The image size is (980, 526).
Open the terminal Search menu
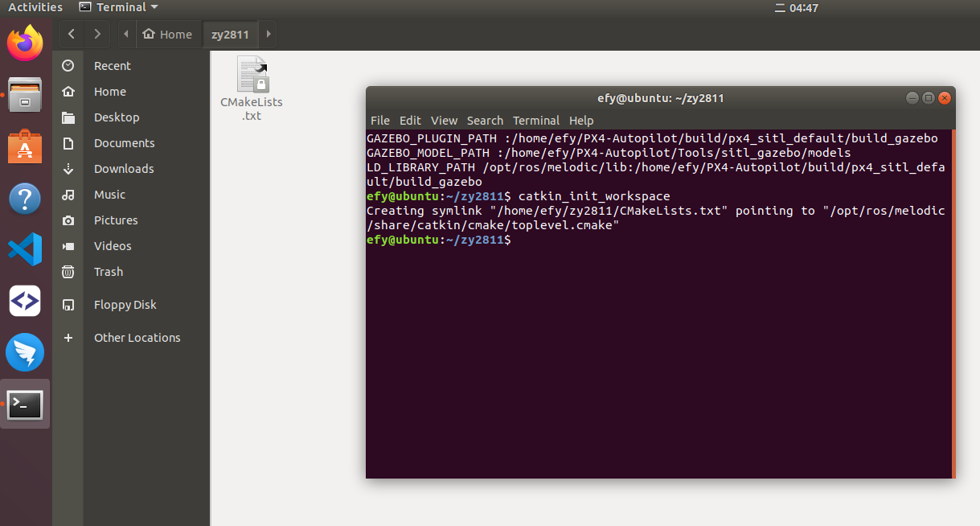485,121
